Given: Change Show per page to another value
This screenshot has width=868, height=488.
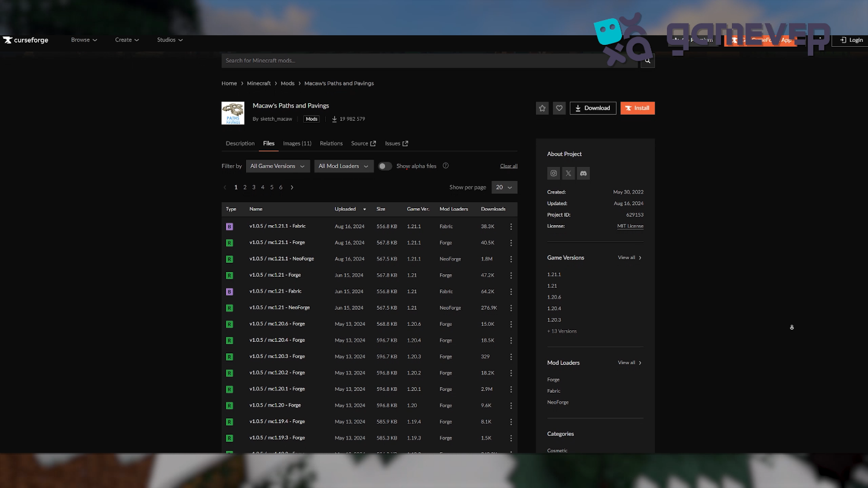Looking at the screenshot, I should pyautogui.click(x=504, y=187).
